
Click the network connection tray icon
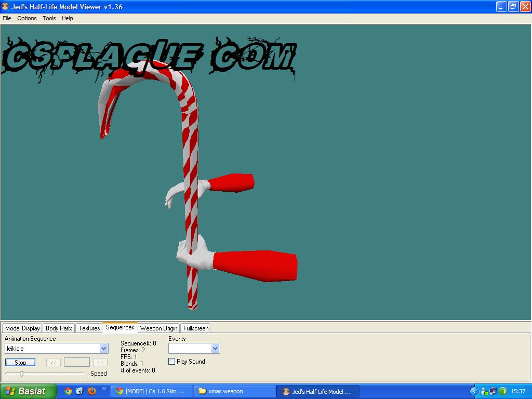[x=484, y=392]
